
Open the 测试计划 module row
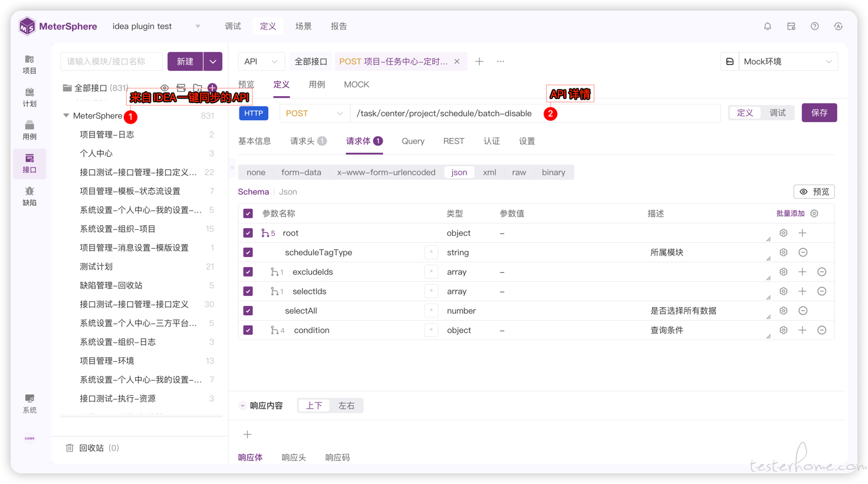(142, 266)
